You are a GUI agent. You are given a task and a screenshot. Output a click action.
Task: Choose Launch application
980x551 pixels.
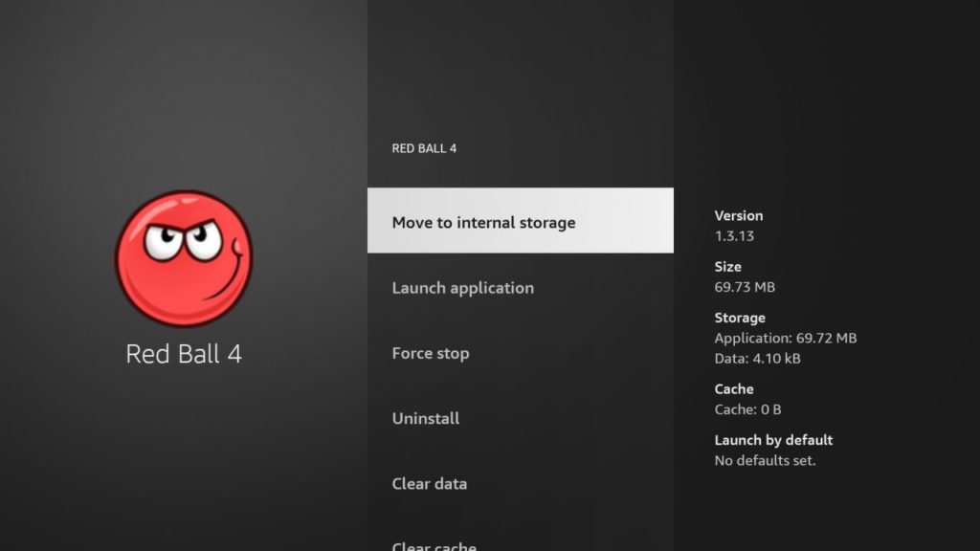point(520,288)
